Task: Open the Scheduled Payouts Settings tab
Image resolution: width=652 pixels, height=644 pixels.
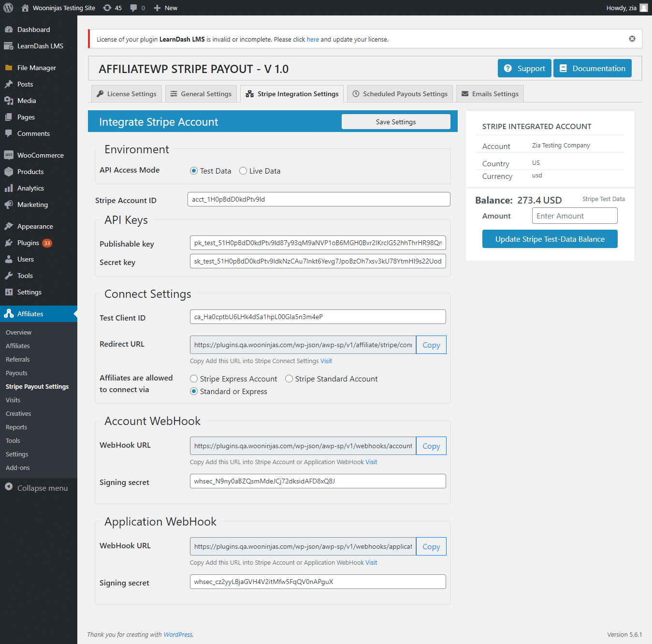Action: tap(400, 94)
